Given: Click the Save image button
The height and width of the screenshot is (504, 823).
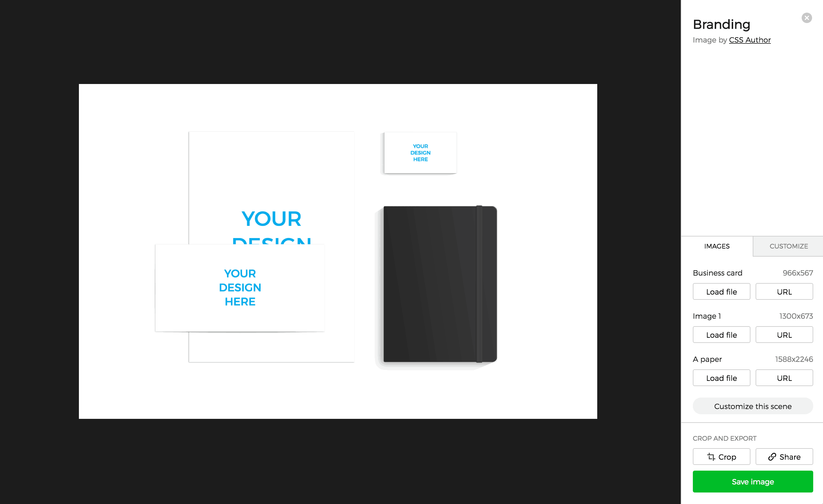Looking at the screenshot, I should pyautogui.click(x=753, y=481).
